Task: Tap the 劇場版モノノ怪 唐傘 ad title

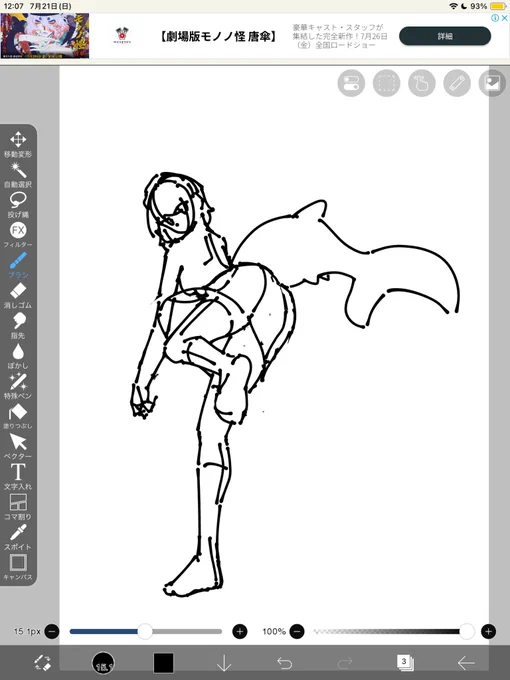Action: tap(218, 36)
